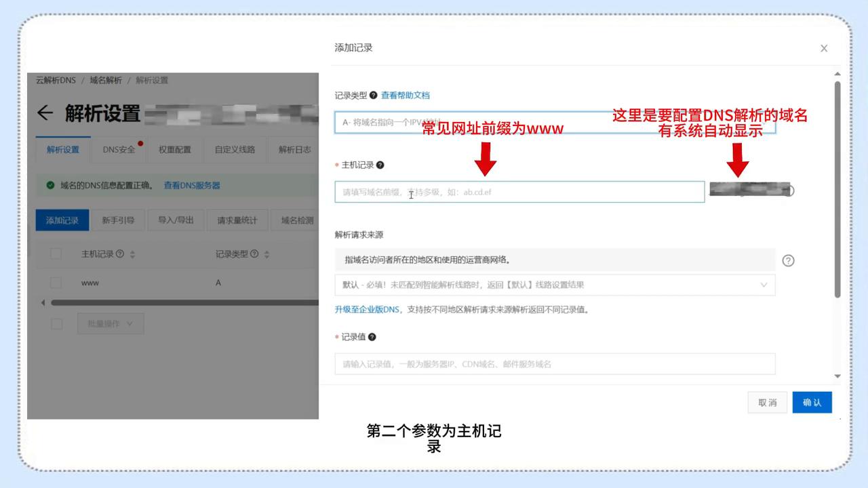This screenshot has height=488, width=868.
Task: Click the back arrow beside 解析设置 title
Action: coord(44,113)
